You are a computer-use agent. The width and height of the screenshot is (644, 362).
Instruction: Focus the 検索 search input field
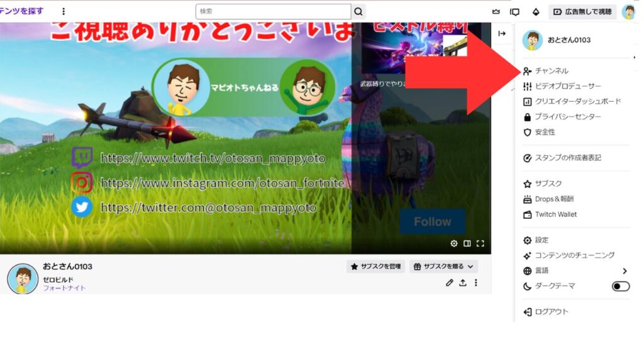[x=274, y=11]
